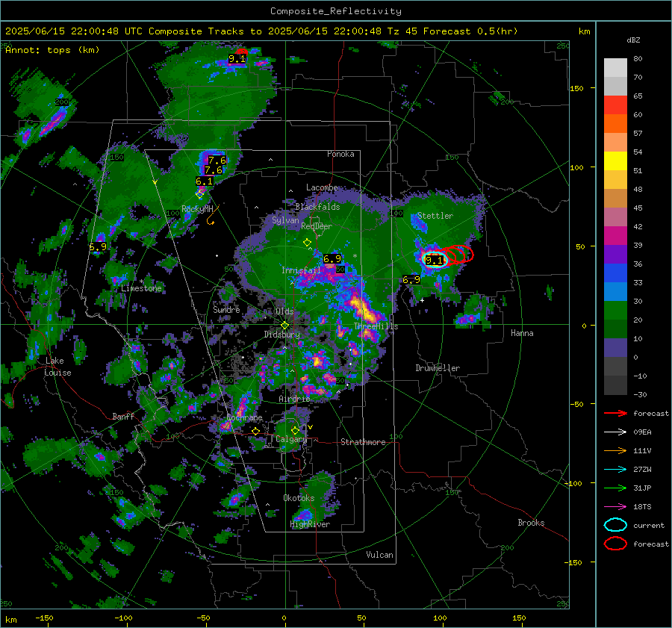Click the RockyMH label
672x628 pixels.
tap(197, 209)
